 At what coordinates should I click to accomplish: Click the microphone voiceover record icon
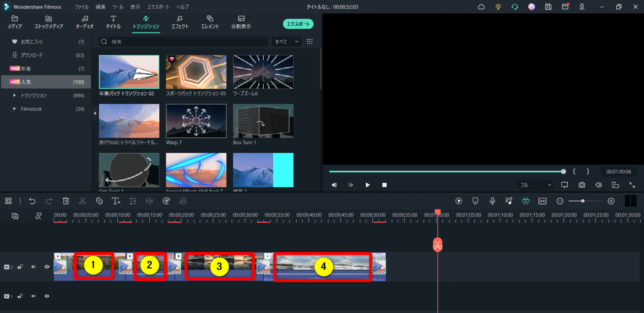tap(492, 201)
